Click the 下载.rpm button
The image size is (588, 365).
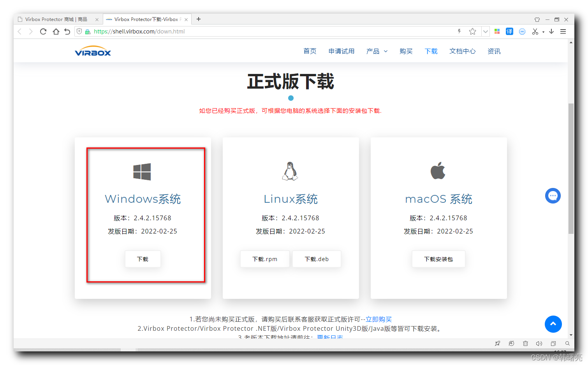tap(265, 259)
